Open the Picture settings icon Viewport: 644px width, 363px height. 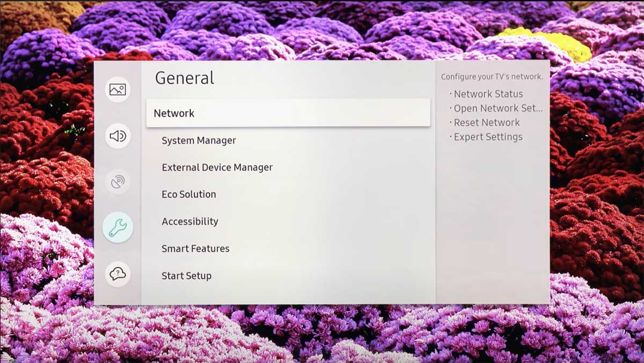(118, 90)
